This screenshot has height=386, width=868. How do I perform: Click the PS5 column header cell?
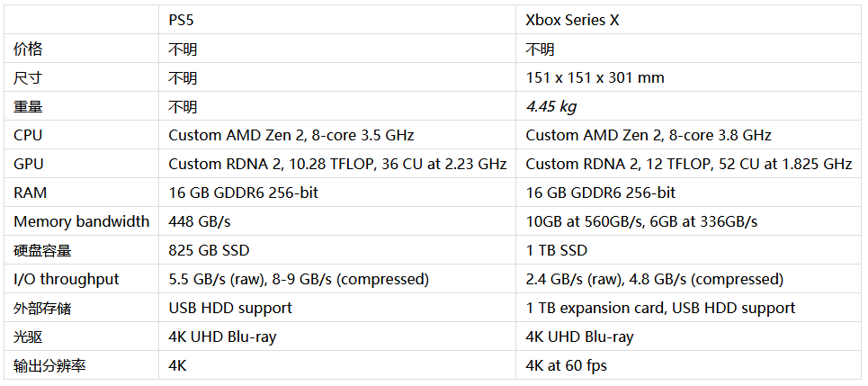pyautogui.click(x=181, y=20)
